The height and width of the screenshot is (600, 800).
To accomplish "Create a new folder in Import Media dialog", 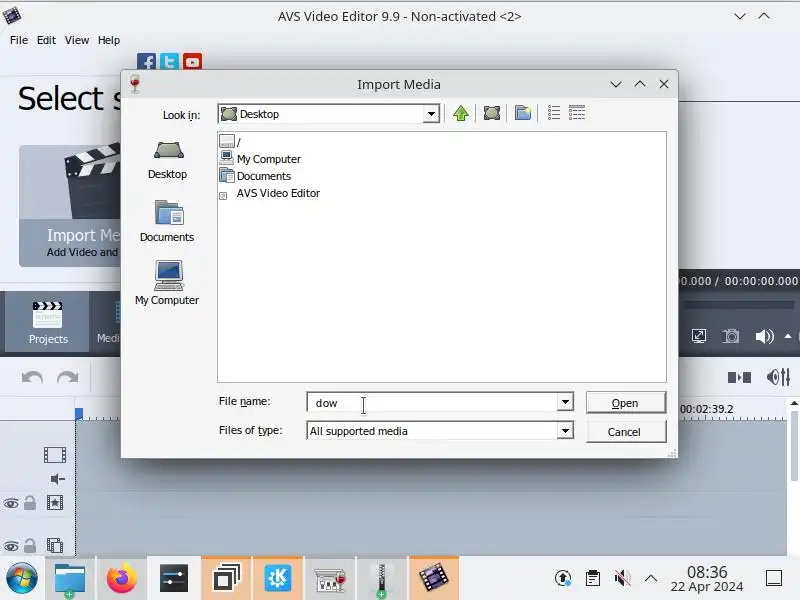I will pyautogui.click(x=522, y=113).
